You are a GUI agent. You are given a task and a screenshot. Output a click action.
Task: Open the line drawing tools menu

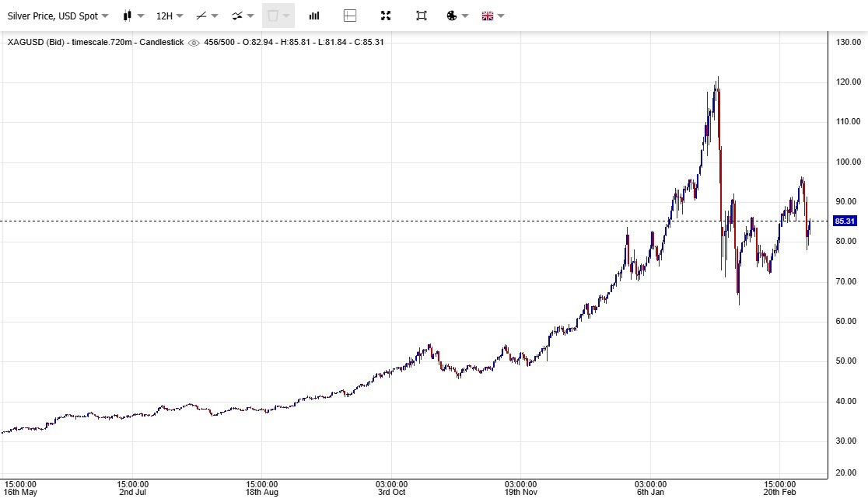[x=201, y=16]
